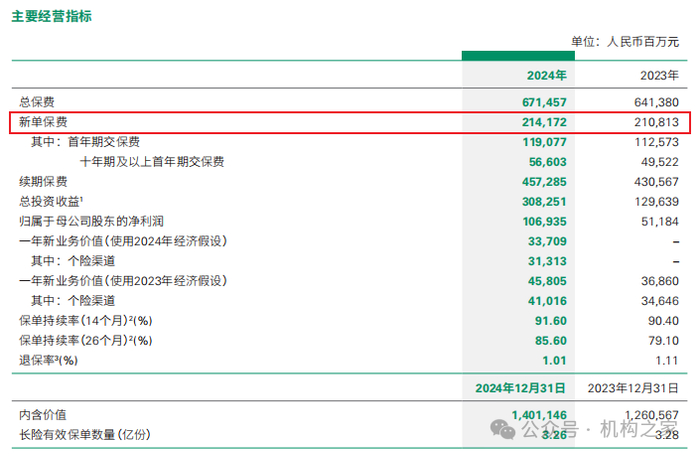
Task: Select the row label 总保费
Action: 37,102
